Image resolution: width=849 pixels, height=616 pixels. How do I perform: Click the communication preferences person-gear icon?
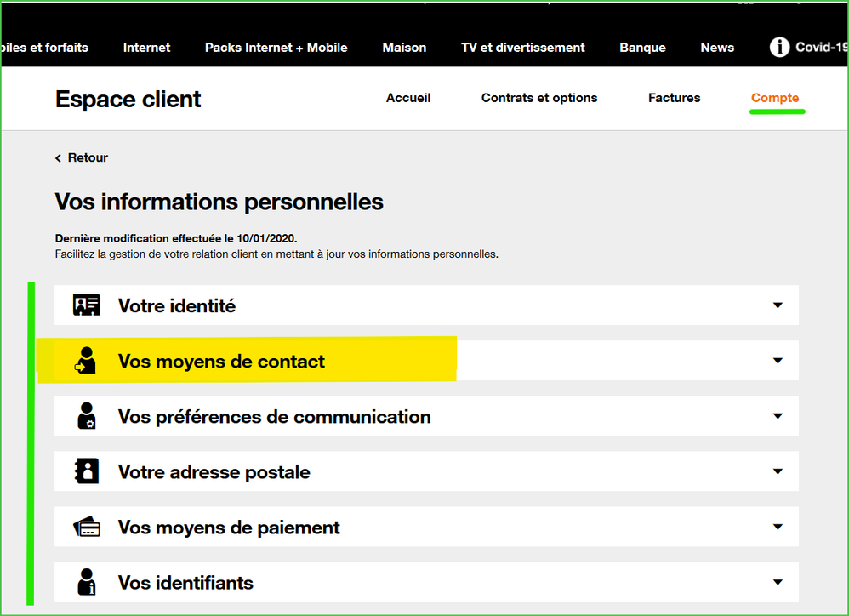click(x=86, y=416)
